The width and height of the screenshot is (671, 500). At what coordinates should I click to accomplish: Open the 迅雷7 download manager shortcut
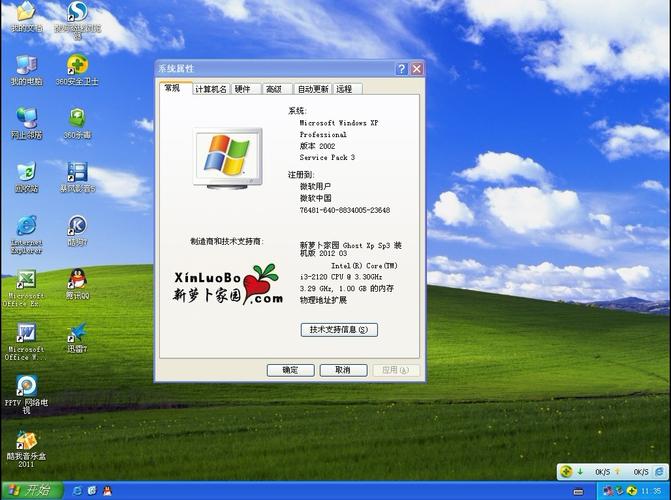(77, 333)
